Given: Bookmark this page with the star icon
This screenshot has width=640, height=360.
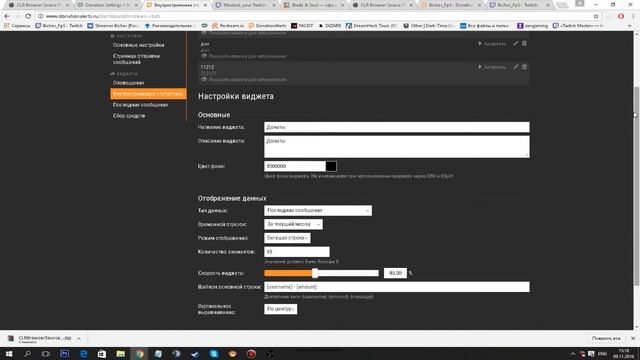Looking at the screenshot, I should [596, 16].
